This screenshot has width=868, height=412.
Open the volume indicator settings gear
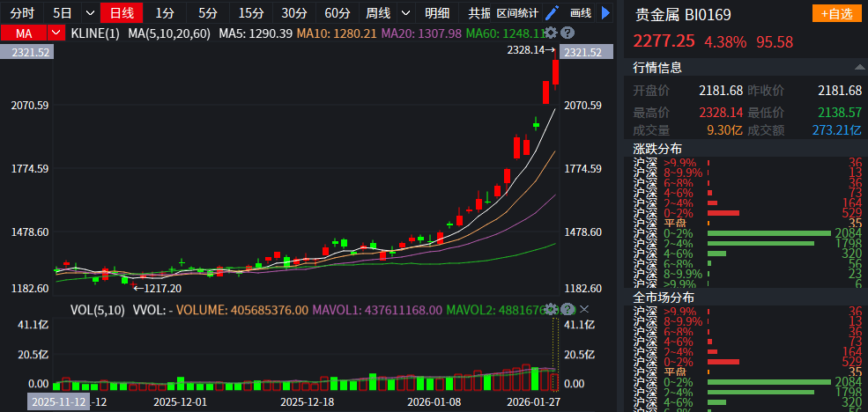pyautogui.click(x=552, y=309)
